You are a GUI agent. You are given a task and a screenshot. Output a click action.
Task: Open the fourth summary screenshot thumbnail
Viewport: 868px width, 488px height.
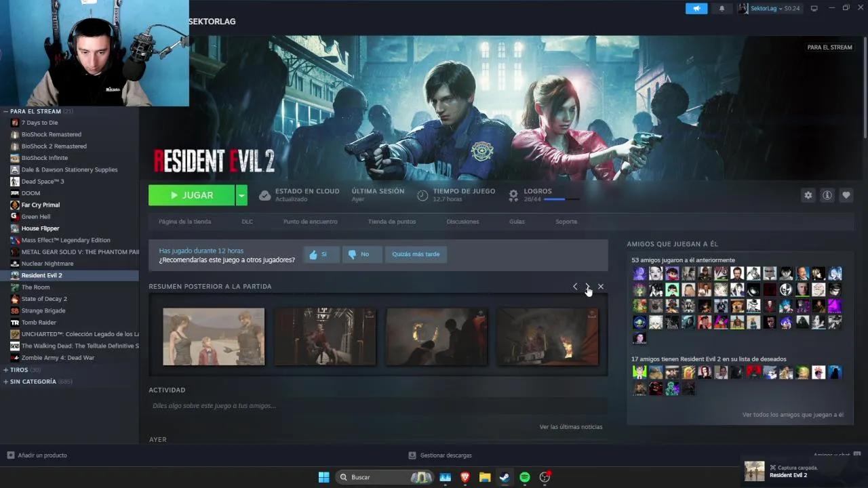point(548,337)
